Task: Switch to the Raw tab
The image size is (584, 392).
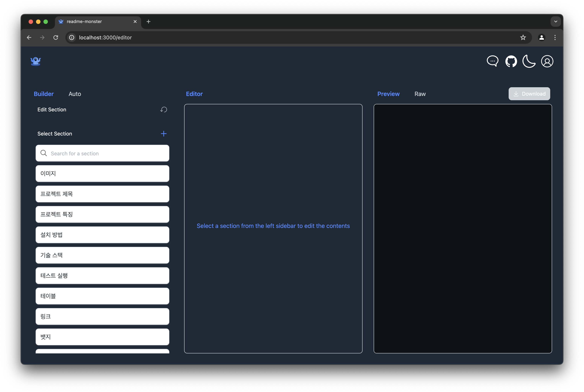Action: pos(420,94)
